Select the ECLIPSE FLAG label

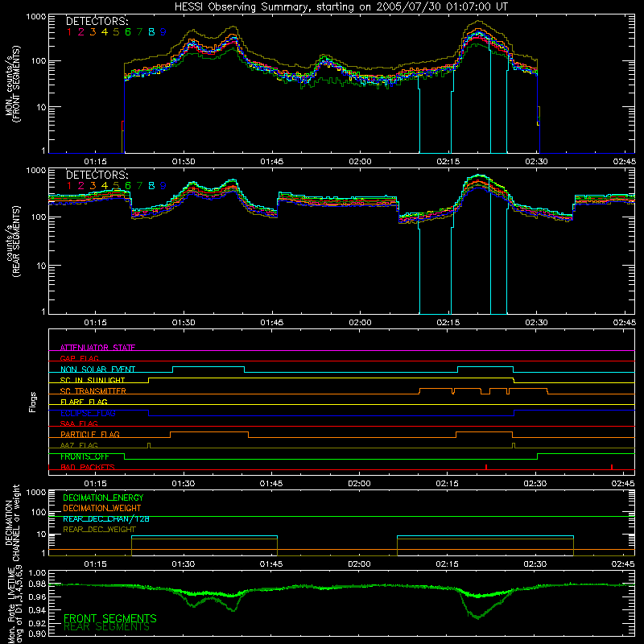click(x=88, y=413)
